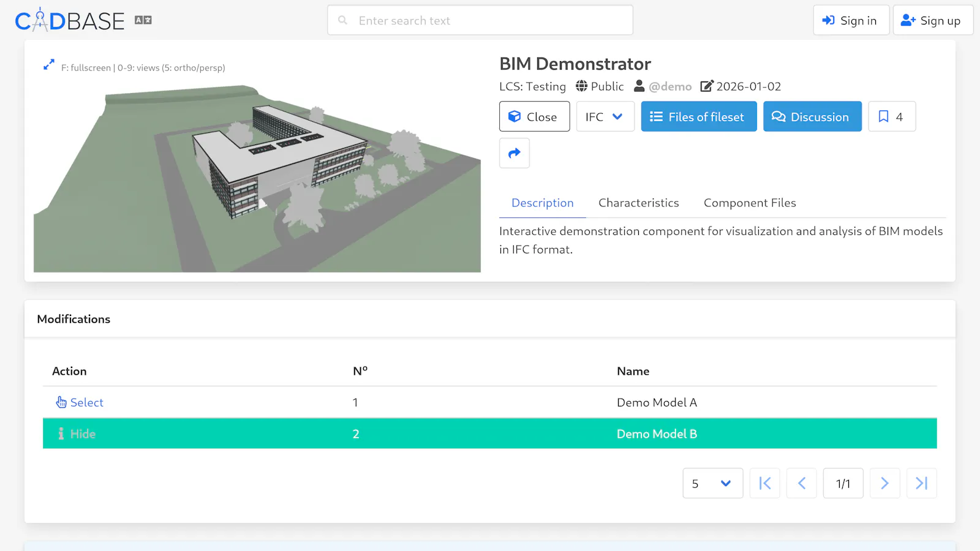The image size is (980, 551).
Task: Open the IFC format dropdown
Action: 605,116
